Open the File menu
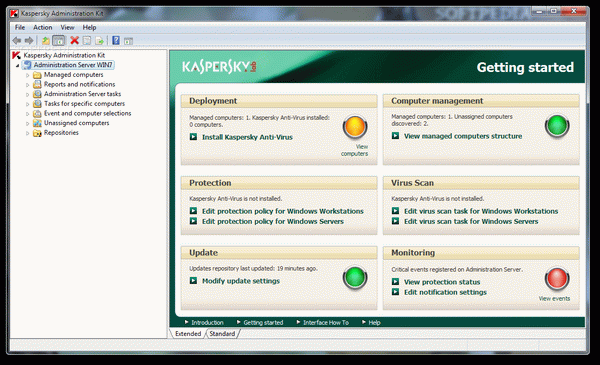Screen dimensions: 600x365 20,27
